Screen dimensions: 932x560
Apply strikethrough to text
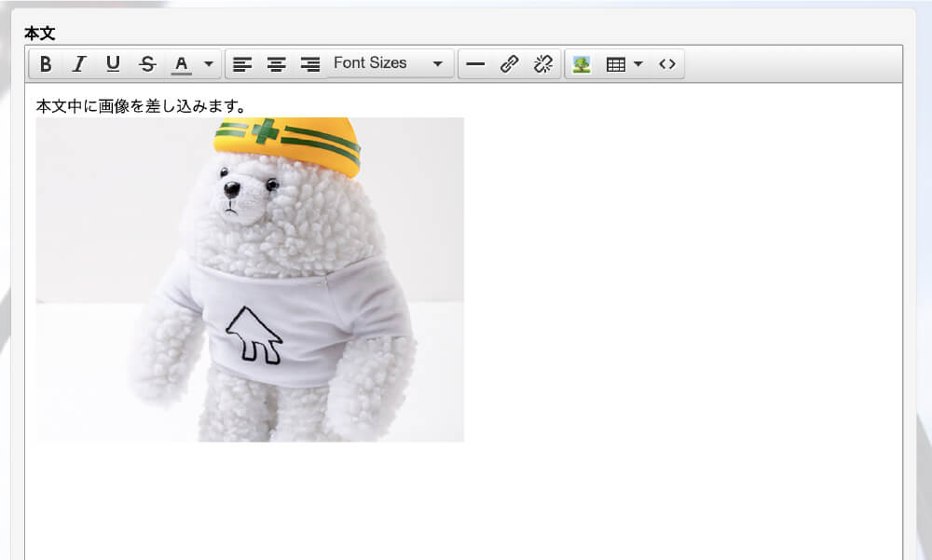coord(147,64)
